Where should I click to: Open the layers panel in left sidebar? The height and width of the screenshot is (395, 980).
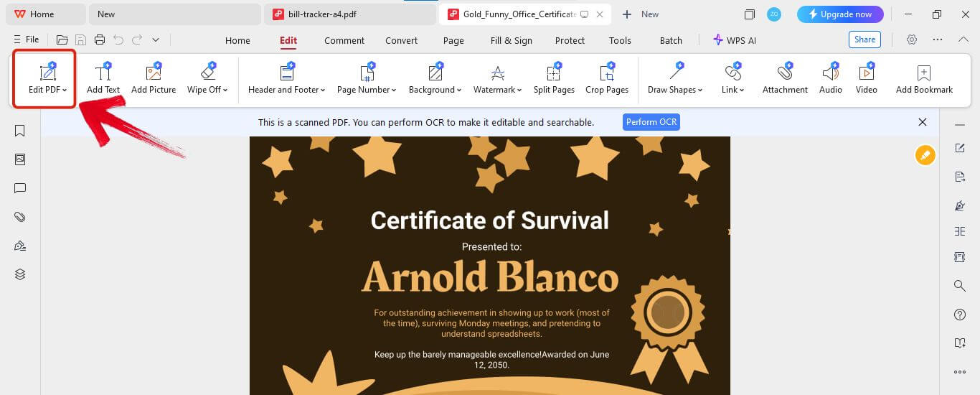20,274
